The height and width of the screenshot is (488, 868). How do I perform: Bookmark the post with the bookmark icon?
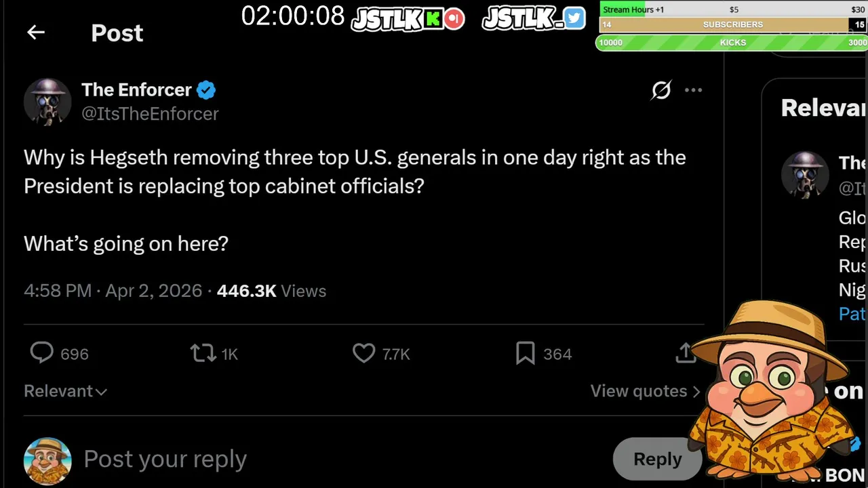pos(526,353)
